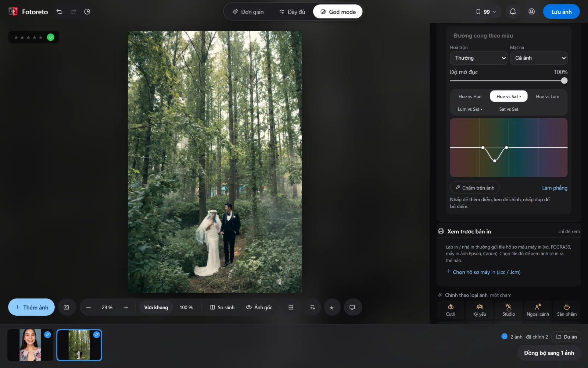Click the Thêm ảnh add photo button
The height and width of the screenshot is (368, 588).
[x=31, y=307]
